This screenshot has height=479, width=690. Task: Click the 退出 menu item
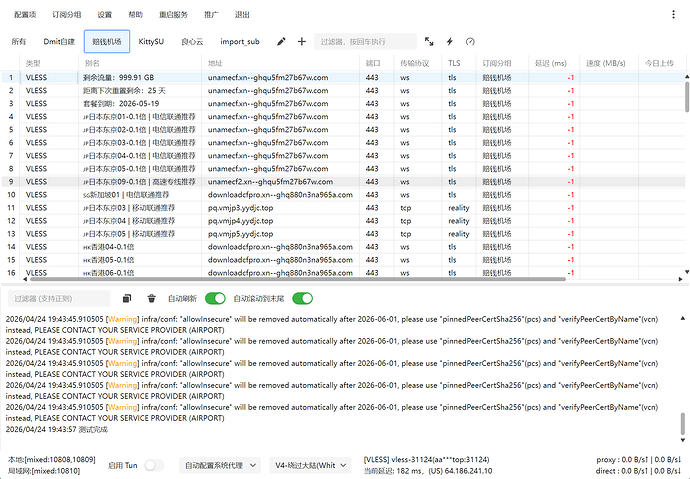pyautogui.click(x=242, y=15)
